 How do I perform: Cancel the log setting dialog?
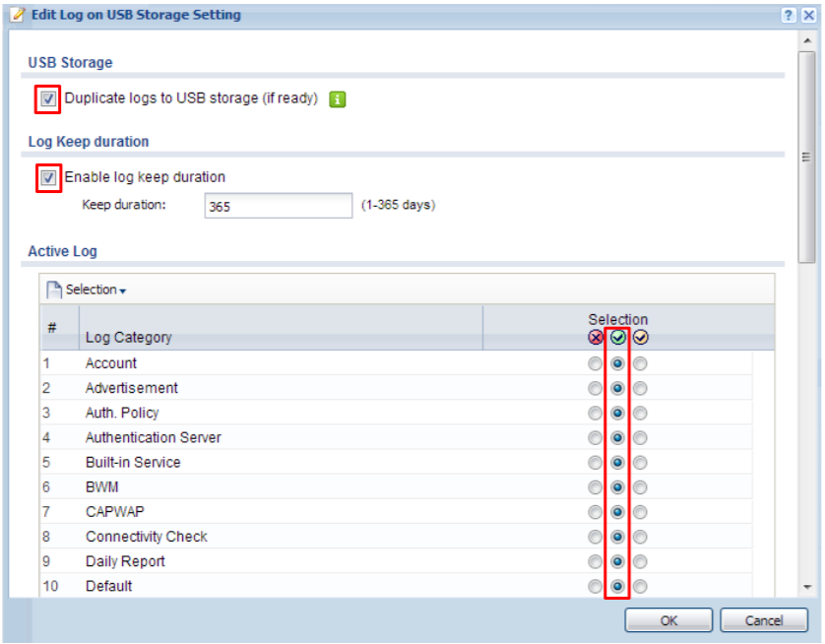point(765,619)
